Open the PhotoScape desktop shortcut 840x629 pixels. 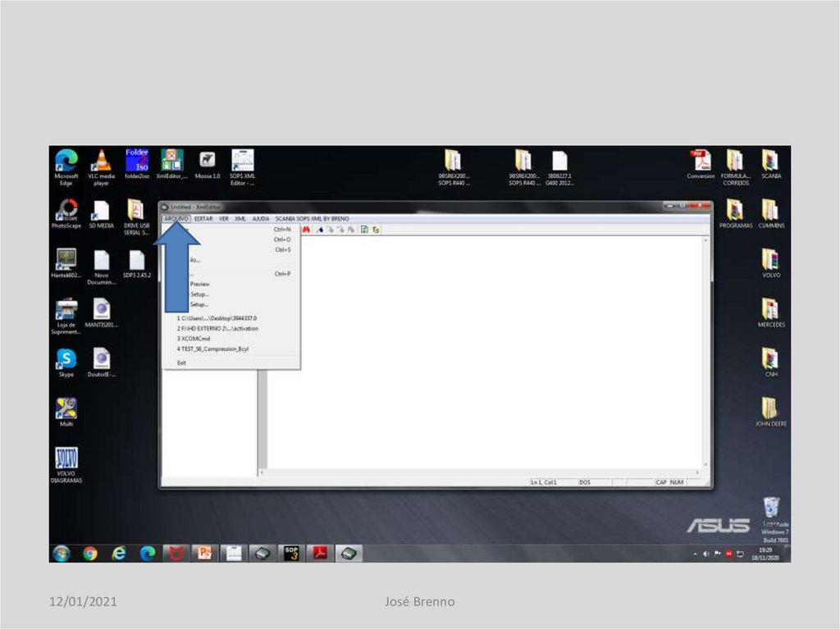pos(66,214)
